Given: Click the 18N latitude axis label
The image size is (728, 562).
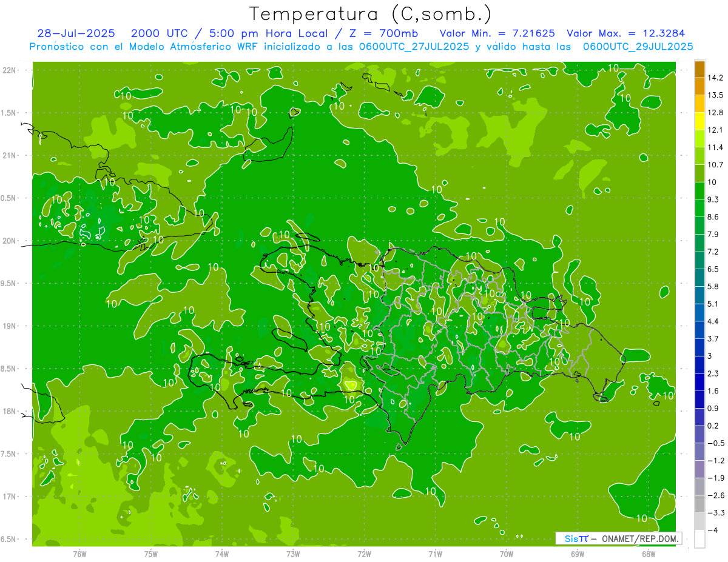Looking at the screenshot, I should point(10,411).
